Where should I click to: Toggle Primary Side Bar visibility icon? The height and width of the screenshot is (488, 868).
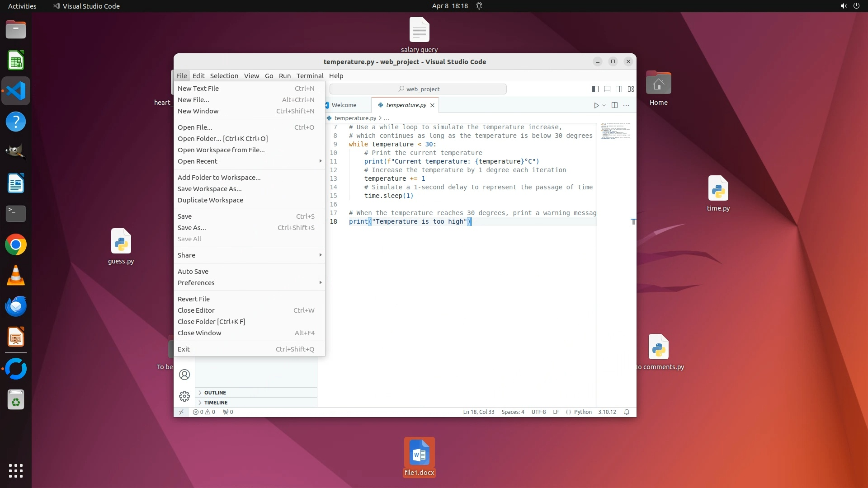tap(595, 89)
